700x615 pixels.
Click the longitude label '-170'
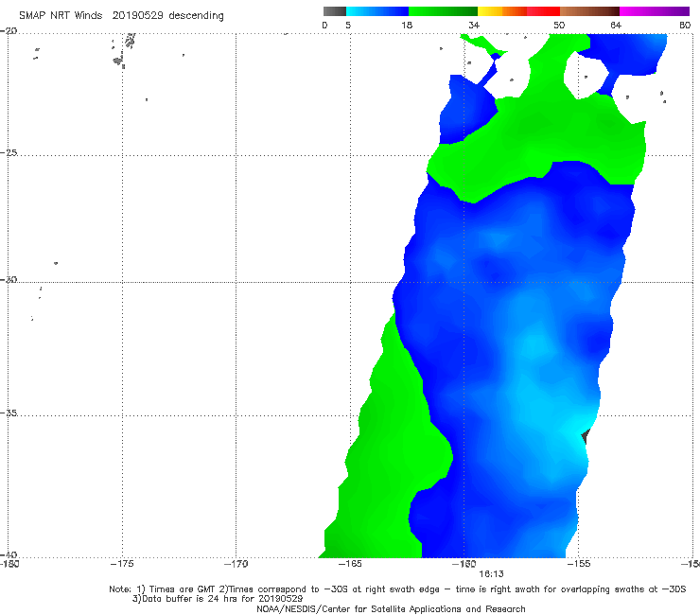click(x=236, y=564)
